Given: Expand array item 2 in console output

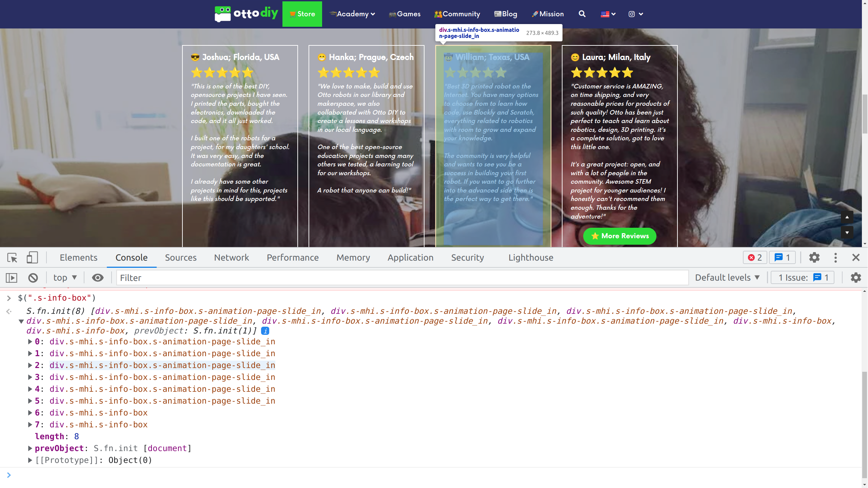Looking at the screenshot, I should pyautogui.click(x=30, y=365).
